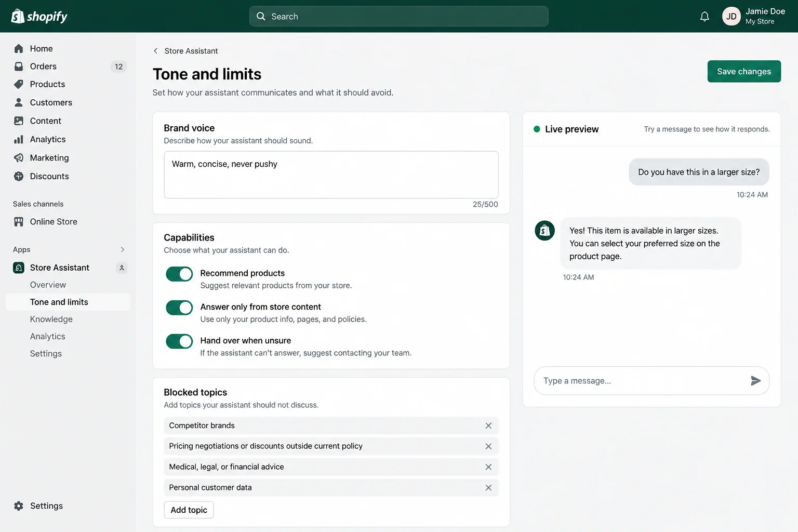Screen dimensions: 798x532
Task: Click Save changes button
Action: point(744,71)
